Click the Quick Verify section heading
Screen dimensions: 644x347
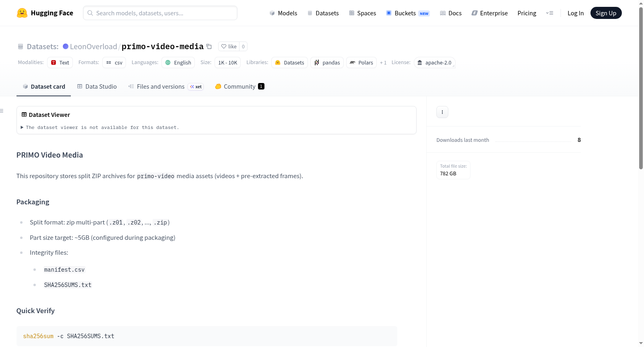pos(35,311)
